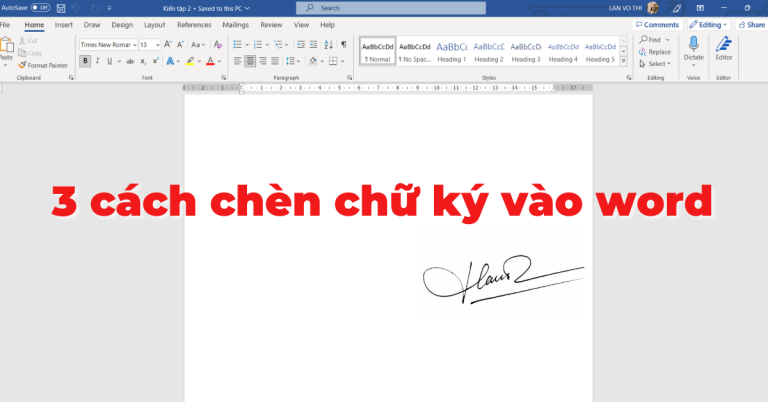Go to the References tab
The image size is (768, 402).
pos(194,24)
